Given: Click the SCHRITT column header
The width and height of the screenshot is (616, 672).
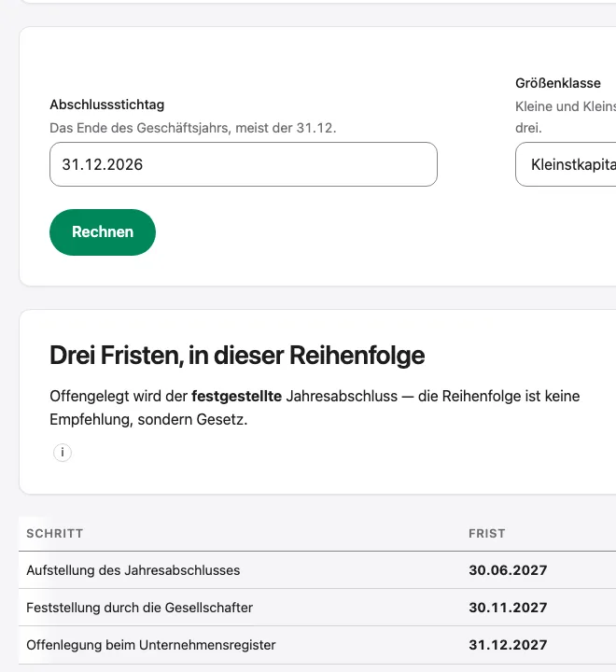Looking at the screenshot, I should point(54,533).
